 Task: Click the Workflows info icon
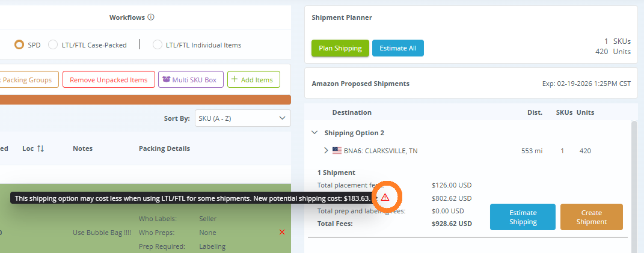pos(151,17)
